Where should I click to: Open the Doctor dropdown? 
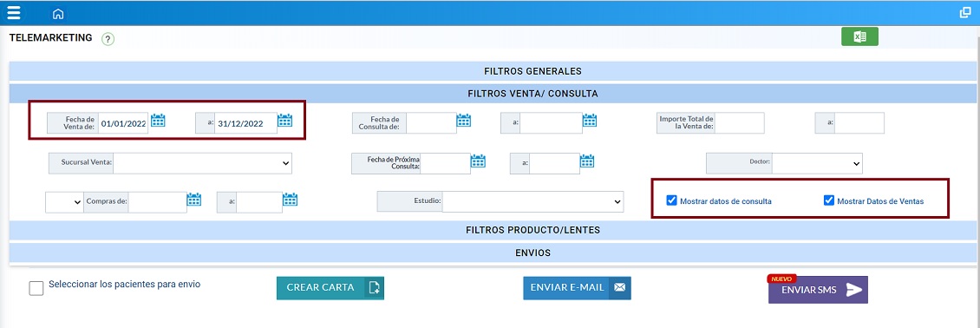pyautogui.click(x=818, y=163)
